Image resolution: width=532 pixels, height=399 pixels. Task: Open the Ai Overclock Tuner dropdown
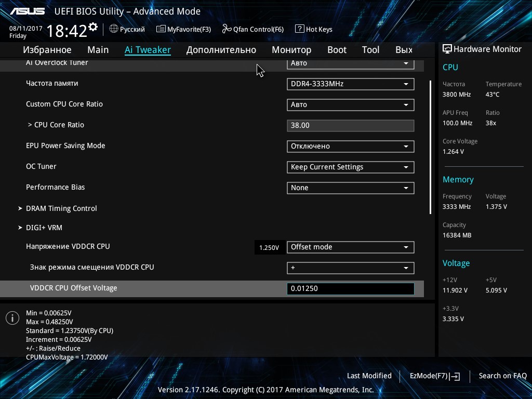pos(351,64)
